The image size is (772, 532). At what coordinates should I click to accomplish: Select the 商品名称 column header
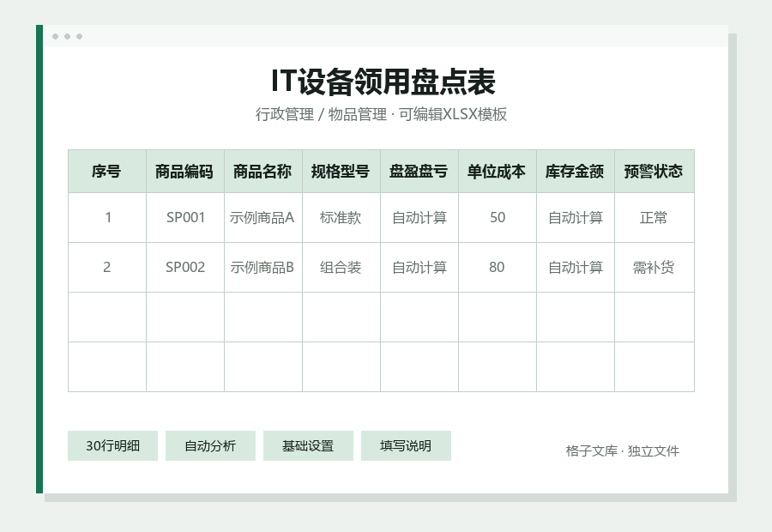263,172
